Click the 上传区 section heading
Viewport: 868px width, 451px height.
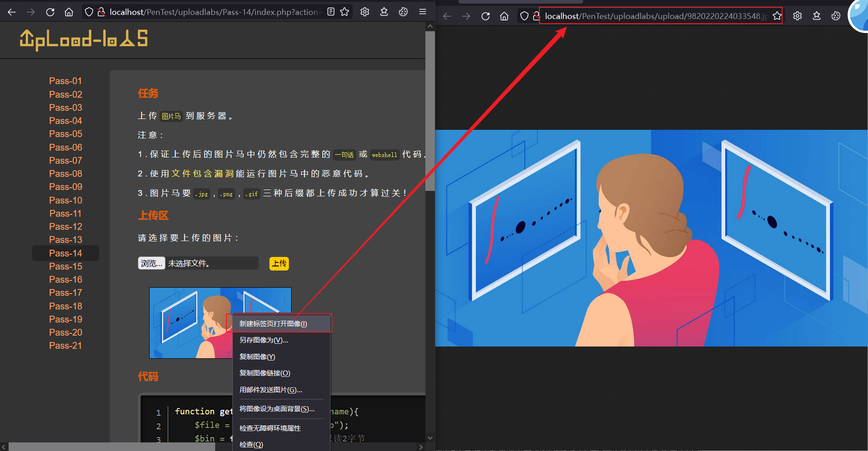[x=153, y=215]
